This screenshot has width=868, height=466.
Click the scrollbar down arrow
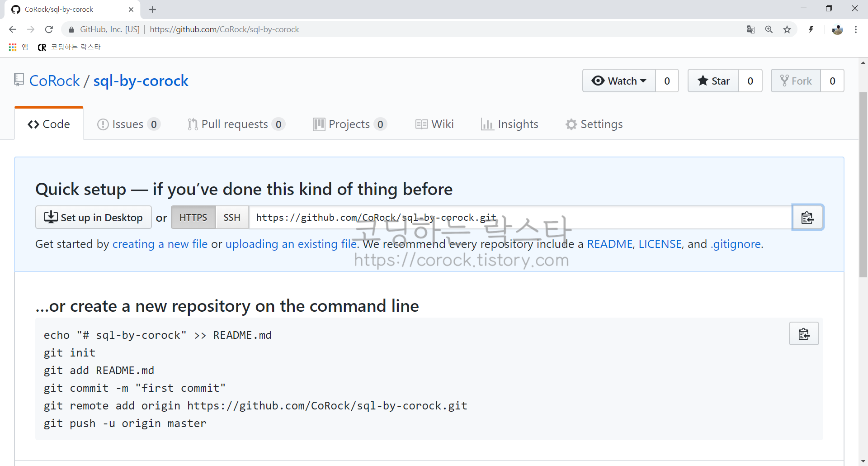point(863,461)
